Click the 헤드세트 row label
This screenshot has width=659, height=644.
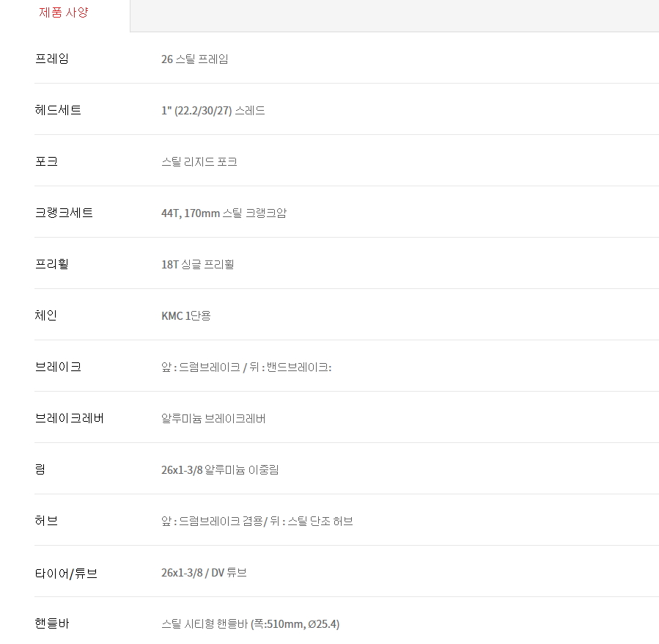pos(58,110)
